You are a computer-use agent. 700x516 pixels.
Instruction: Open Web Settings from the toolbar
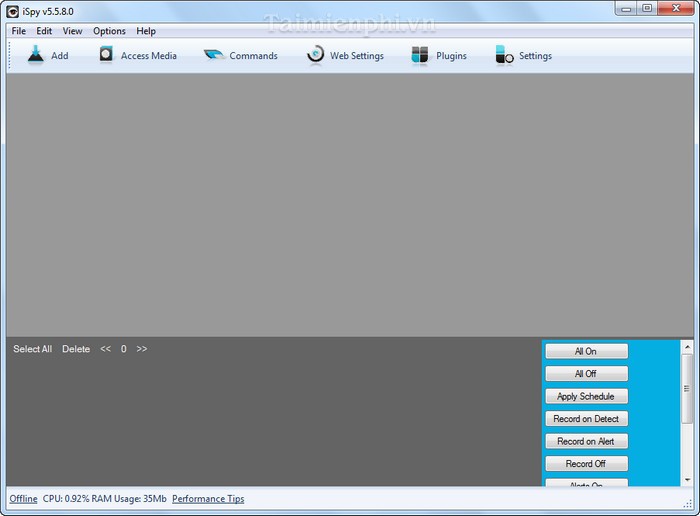pyautogui.click(x=316, y=55)
